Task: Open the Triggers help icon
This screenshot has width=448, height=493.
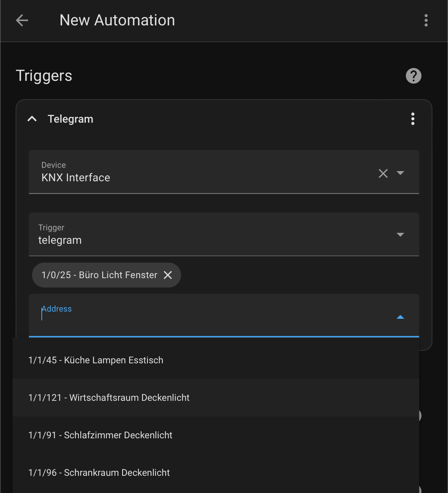Action: pos(414,76)
